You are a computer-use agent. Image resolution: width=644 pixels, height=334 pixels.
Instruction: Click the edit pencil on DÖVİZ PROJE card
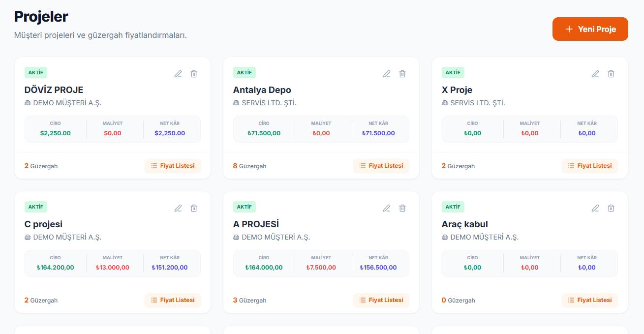click(178, 74)
